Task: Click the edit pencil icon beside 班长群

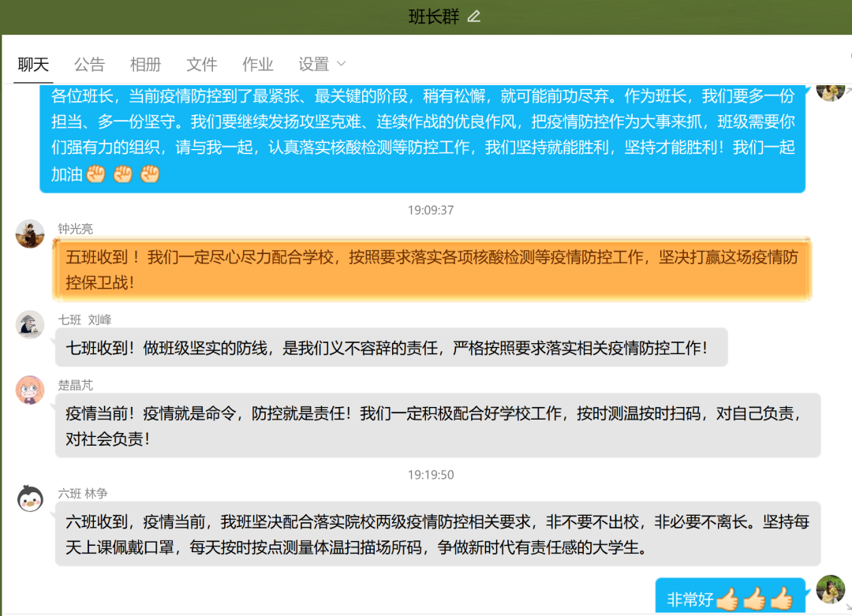Action: coord(473,17)
